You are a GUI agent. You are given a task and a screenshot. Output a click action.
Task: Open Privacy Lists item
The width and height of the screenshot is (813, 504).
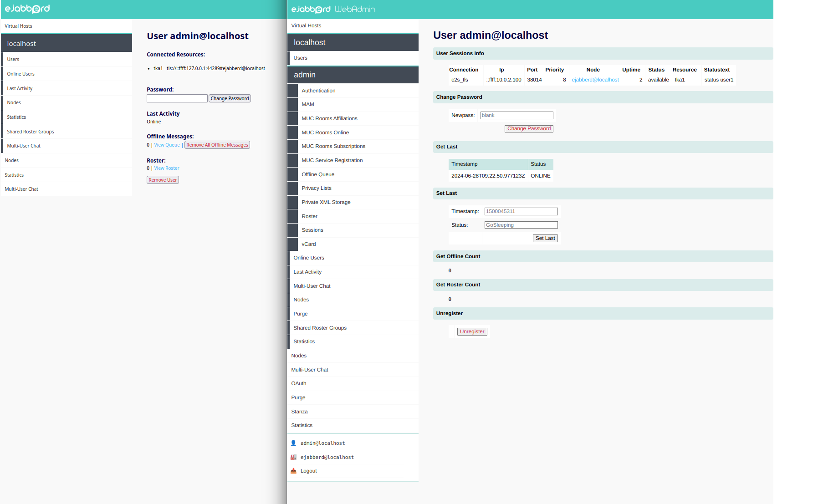coord(317,188)
